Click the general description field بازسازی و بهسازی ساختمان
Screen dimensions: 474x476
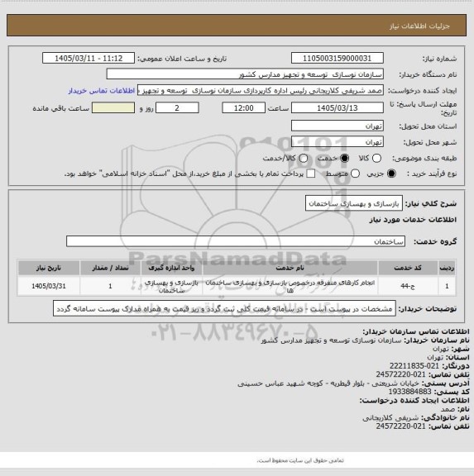(354, 203)
